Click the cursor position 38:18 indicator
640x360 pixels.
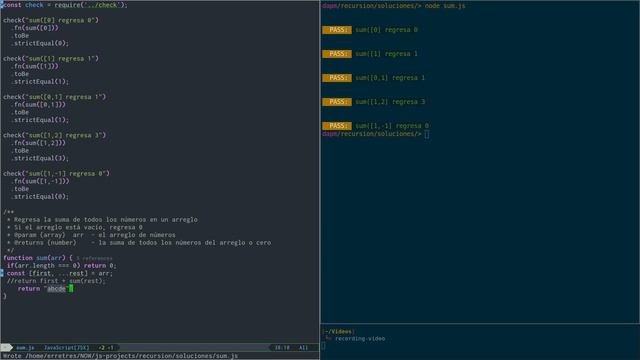(282, 348)
